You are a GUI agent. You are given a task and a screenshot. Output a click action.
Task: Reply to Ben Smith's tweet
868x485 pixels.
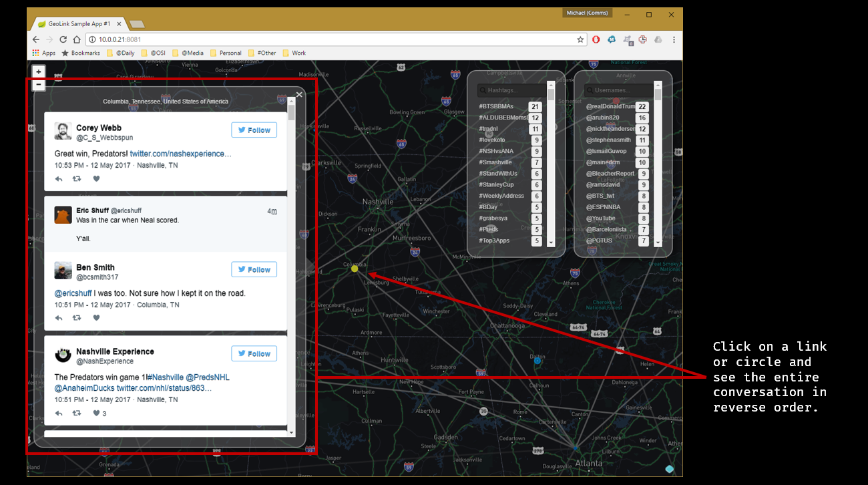point(59,318)
